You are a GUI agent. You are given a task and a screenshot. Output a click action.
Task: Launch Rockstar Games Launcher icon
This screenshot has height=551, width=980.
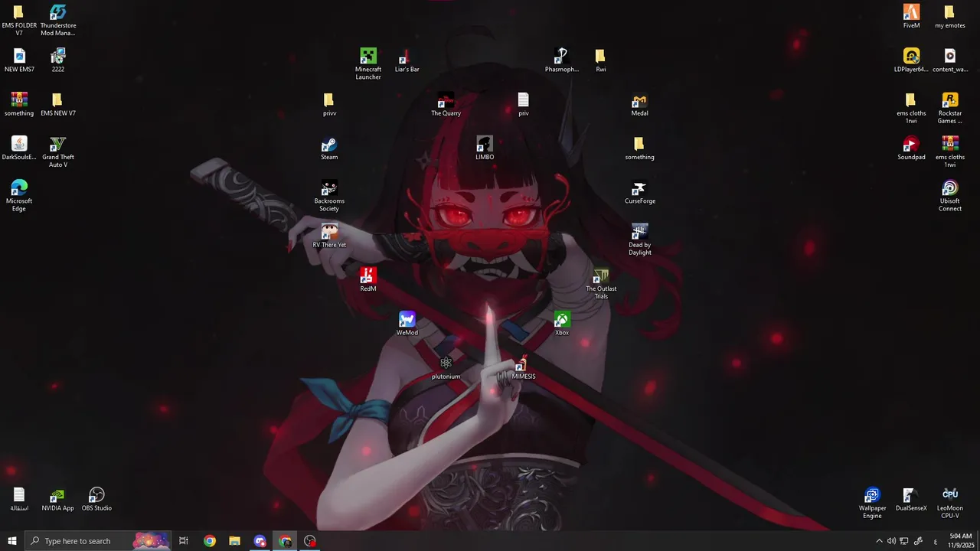pyautogui.click(x=949, y=100)
